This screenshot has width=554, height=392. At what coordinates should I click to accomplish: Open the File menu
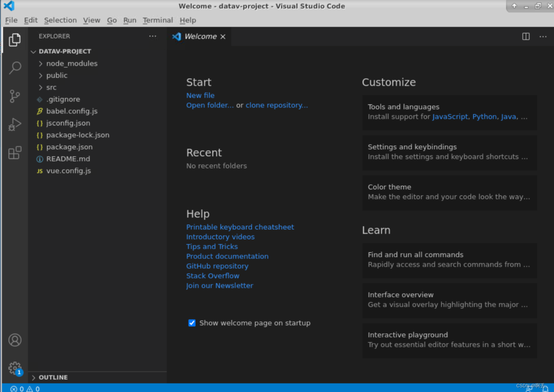11,20
